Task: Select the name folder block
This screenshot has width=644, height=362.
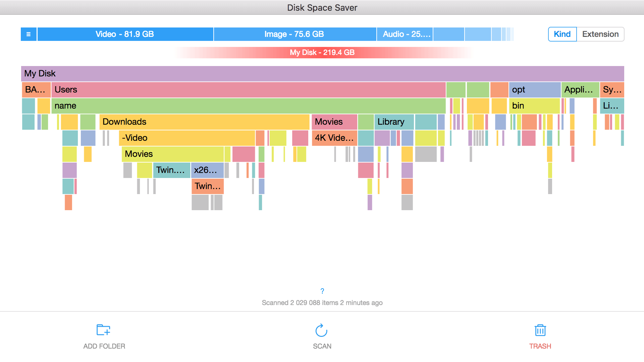Action: point(248,106)
